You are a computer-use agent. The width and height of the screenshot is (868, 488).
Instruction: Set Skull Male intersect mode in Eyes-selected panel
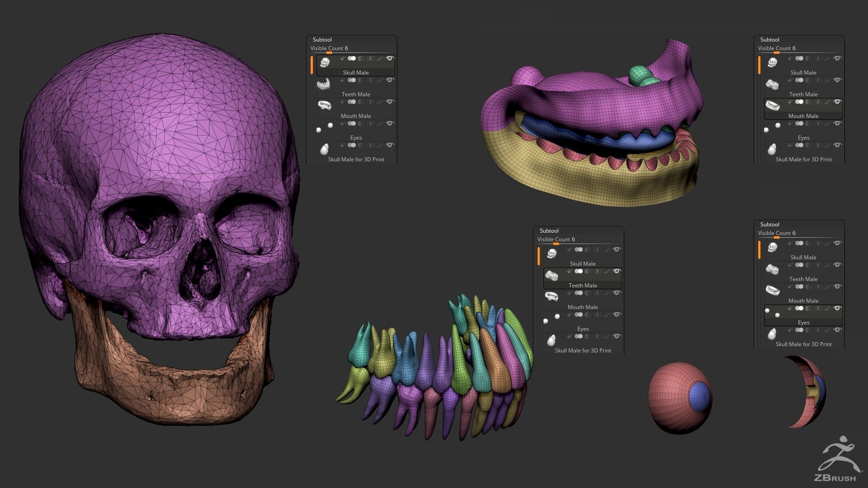coord(818,243)
